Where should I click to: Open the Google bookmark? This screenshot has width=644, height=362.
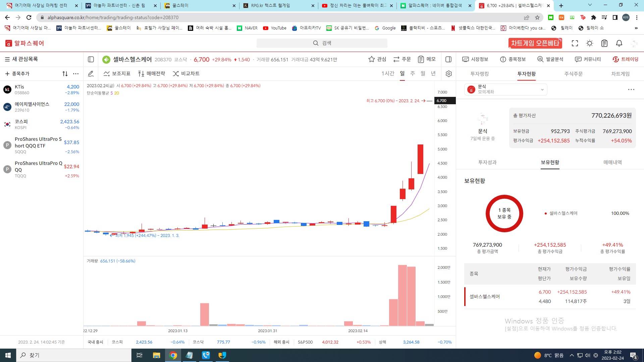point(385,28)
